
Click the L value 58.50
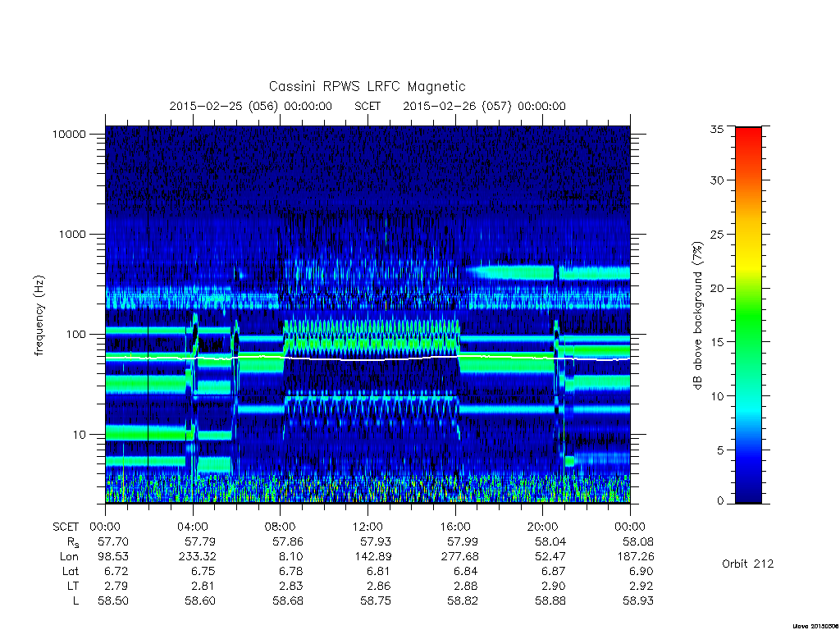(113, 601)
